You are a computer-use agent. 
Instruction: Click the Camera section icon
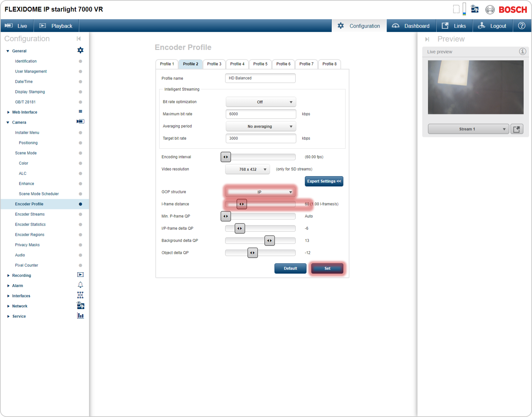pyautogui.click(x=80, y=122)
